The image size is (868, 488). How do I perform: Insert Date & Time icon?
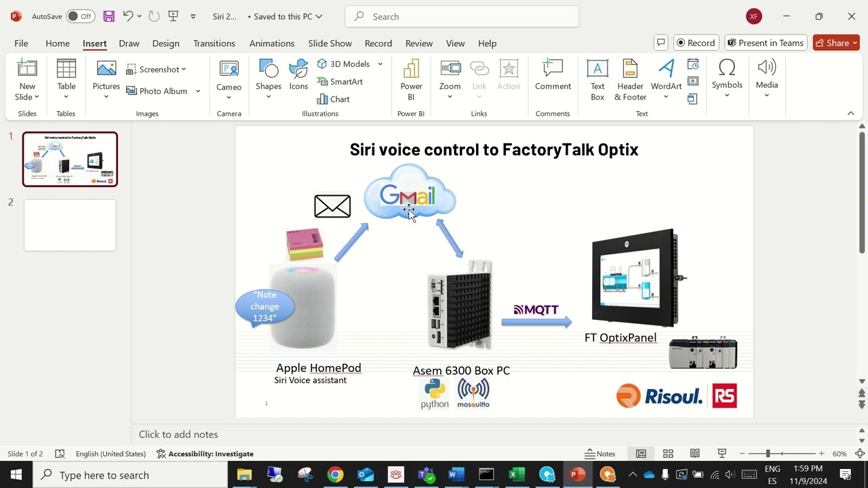pos(692,64)
